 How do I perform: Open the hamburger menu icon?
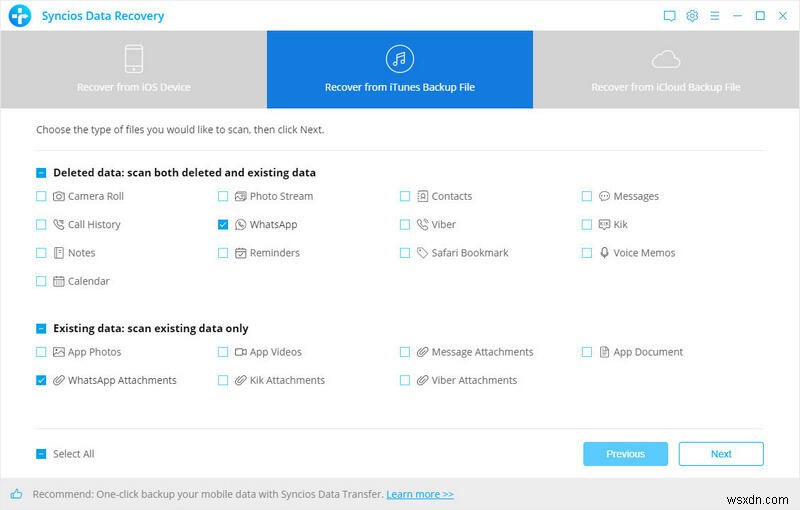tap(715, 16)
